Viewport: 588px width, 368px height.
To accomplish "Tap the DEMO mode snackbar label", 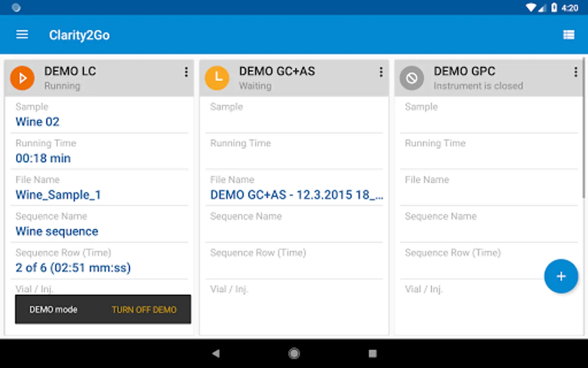I will click(53, 310).
